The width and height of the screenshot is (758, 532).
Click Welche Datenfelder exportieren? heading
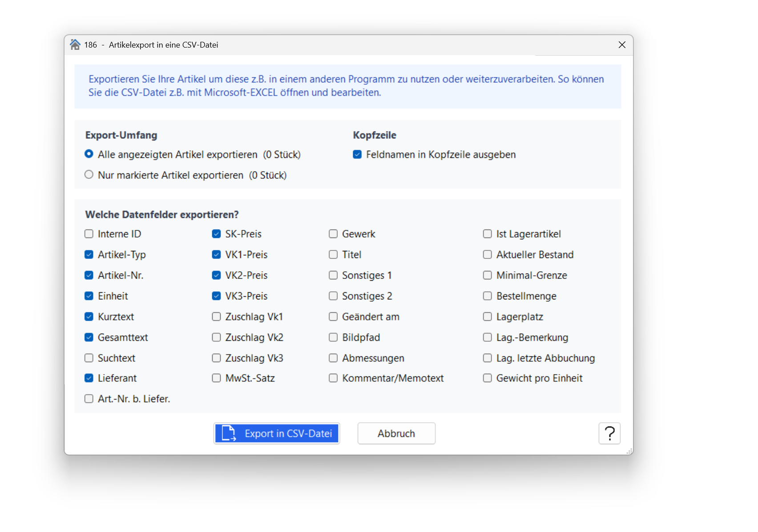[x=162, y=215]
